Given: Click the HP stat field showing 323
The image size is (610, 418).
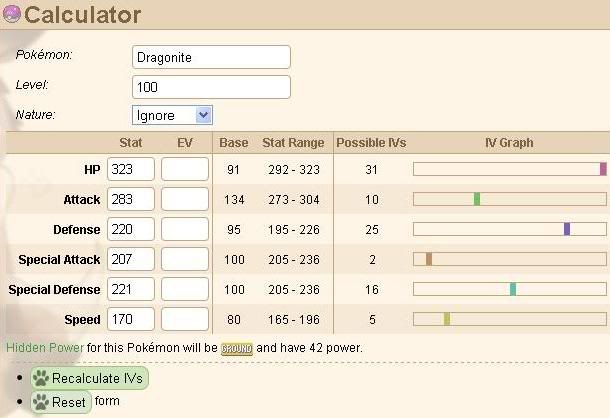Looking at the screenshot, I should click(x=131, y=169).
